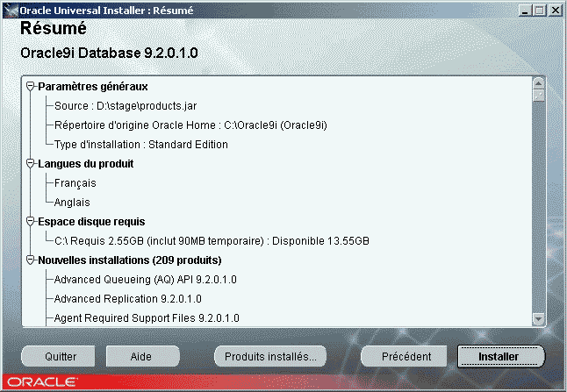Minimize the installer window

pyautogui.click(x=523, y=9)
